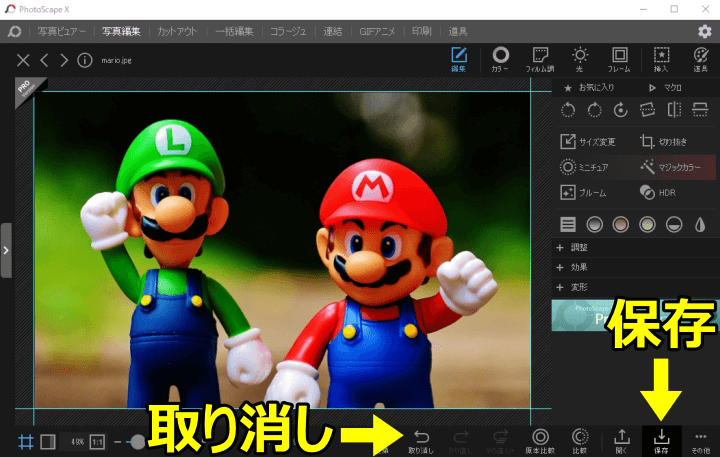This screenshot has height=457, width=720.
Task: Click the half-filled circle filter icon
Action: click(x=674, y=224)
